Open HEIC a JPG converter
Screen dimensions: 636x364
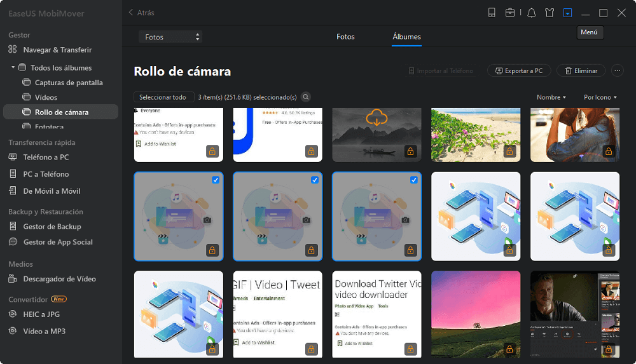(x=41, y=314)
